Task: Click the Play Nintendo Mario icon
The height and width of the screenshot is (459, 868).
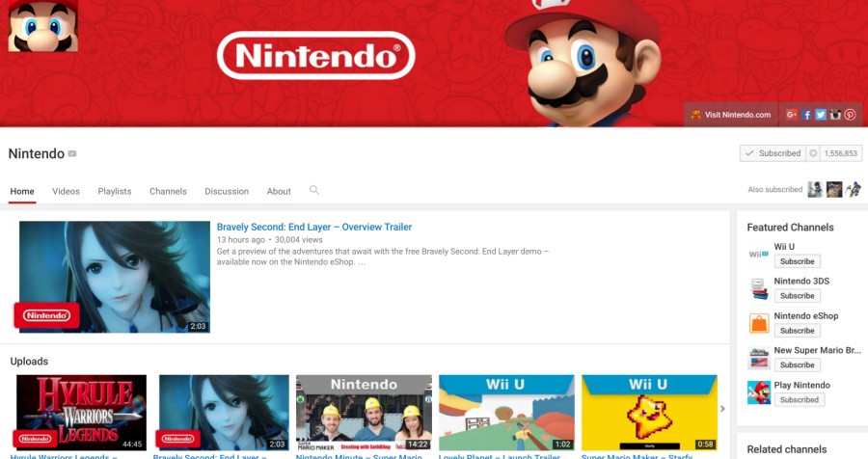Action: (x=758, y=392)
